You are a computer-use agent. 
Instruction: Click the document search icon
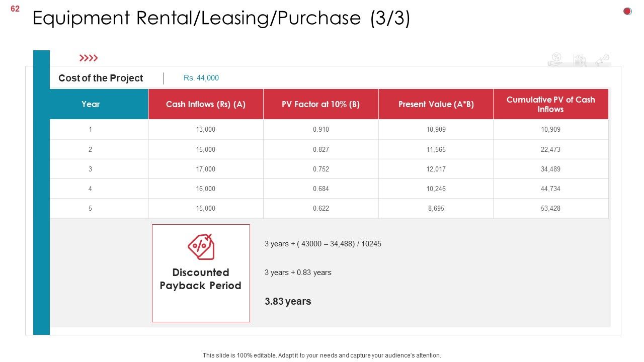tap(580, 60)
